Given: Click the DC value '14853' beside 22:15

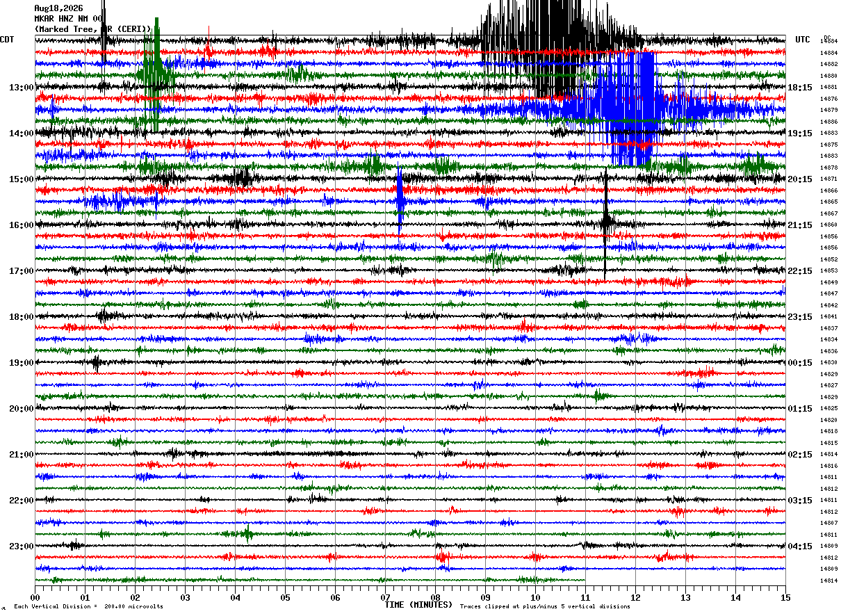Looking at the screenshot, I should tap(828, 271).
